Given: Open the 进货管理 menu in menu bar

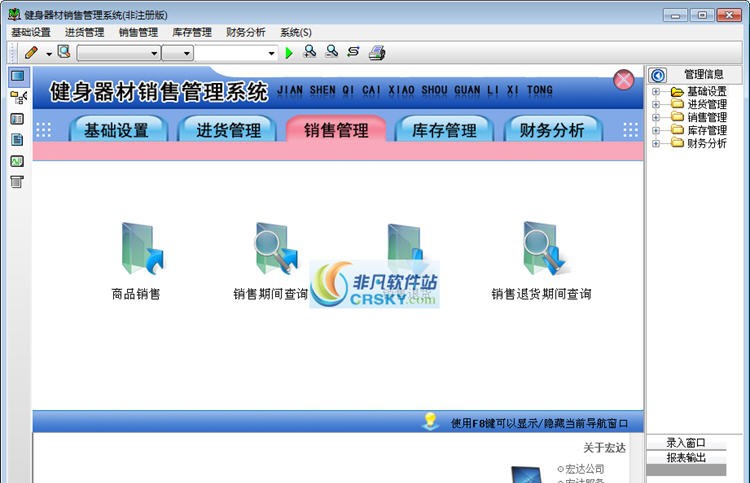Looking at the screenshot, I should tap(85, 32).
